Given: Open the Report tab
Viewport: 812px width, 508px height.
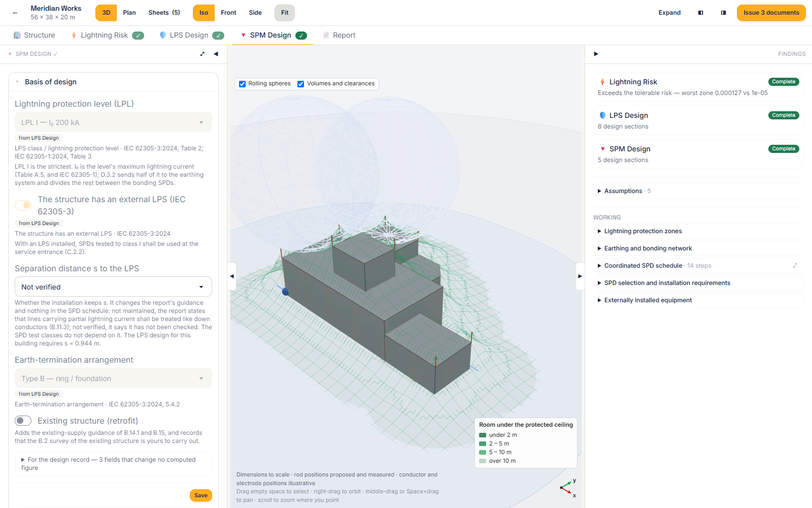Looking at the screenshot, I should click(339, 35).
